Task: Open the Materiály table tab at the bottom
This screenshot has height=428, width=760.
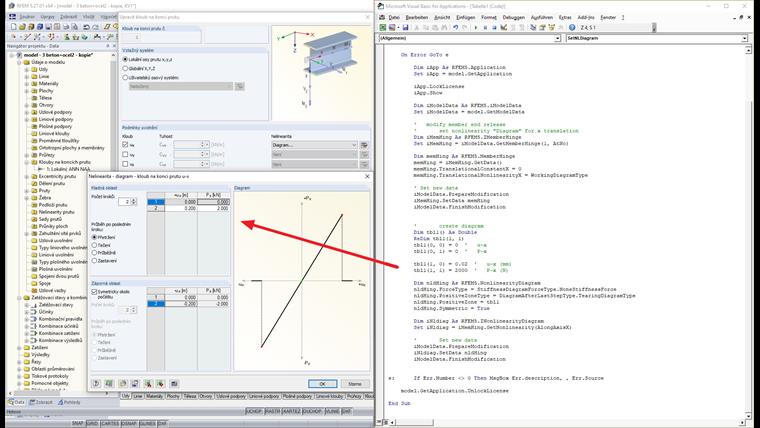Action: click(155, 396)
